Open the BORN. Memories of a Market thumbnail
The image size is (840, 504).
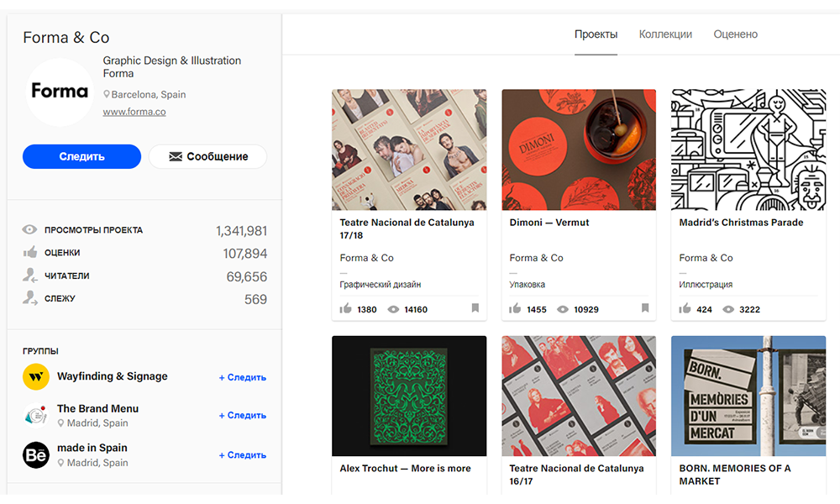tap(748, 396)
